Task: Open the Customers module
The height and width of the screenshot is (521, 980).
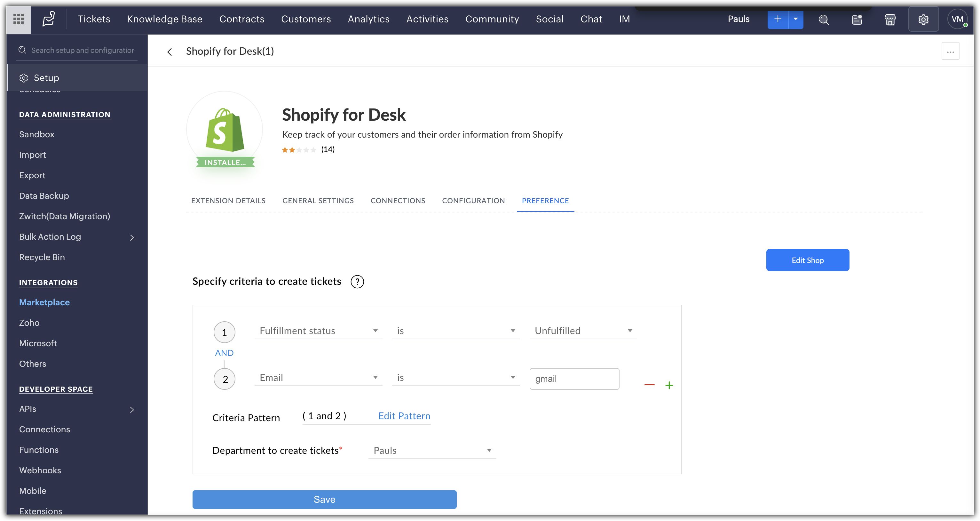Action: pyautogui.click(x=306, y=19)
